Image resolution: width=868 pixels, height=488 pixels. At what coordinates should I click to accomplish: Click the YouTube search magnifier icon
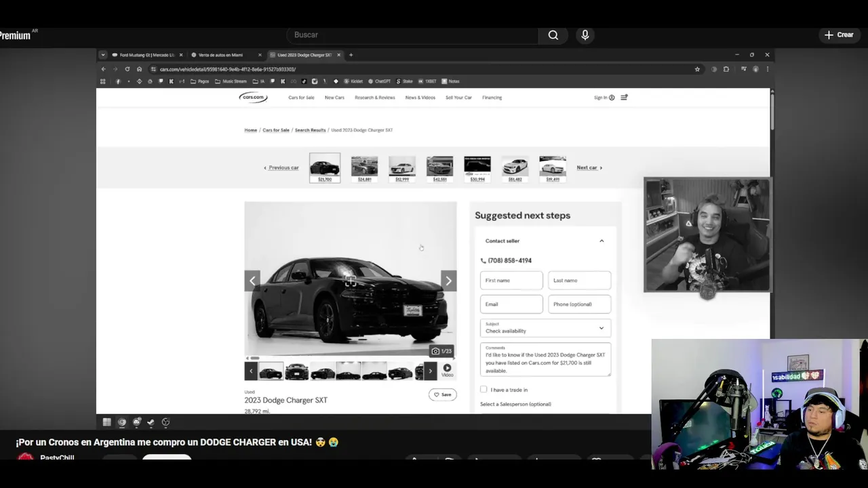553,35
